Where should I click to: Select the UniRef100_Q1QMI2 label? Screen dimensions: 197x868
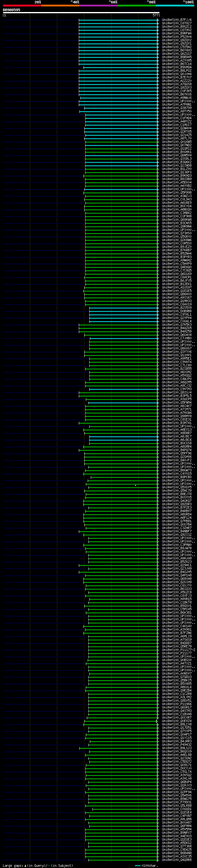click(176, 149)
